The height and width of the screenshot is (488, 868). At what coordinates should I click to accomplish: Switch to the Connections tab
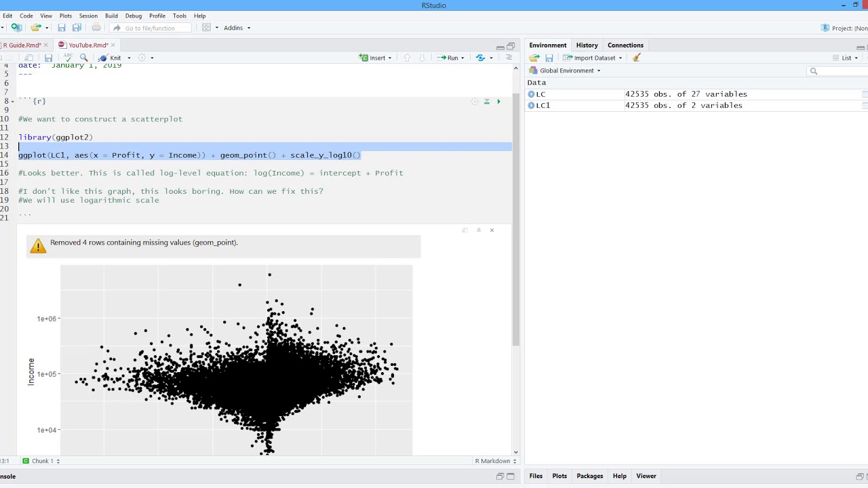[625, 45]
